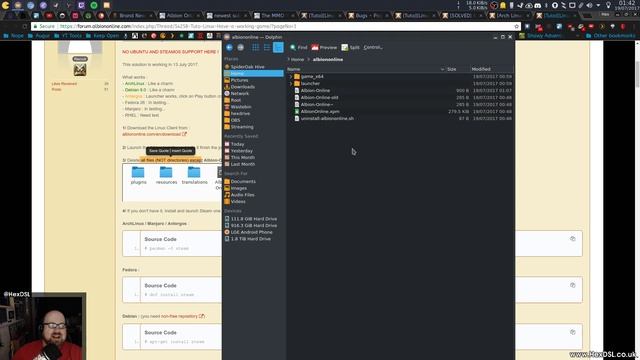This screenshot has width=640, height=360.
Task: Split the Dolphin view
Action: [351, 47]
